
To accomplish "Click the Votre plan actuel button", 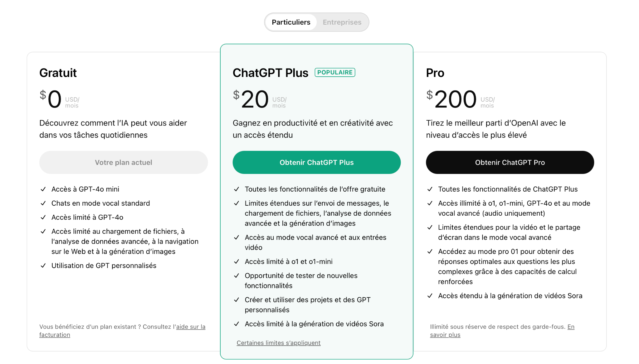I will click(x=123, y=162).
